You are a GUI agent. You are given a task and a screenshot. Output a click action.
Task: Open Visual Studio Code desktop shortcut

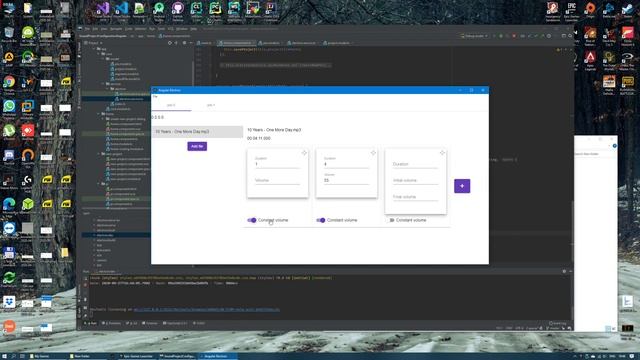tap(122, 10)
